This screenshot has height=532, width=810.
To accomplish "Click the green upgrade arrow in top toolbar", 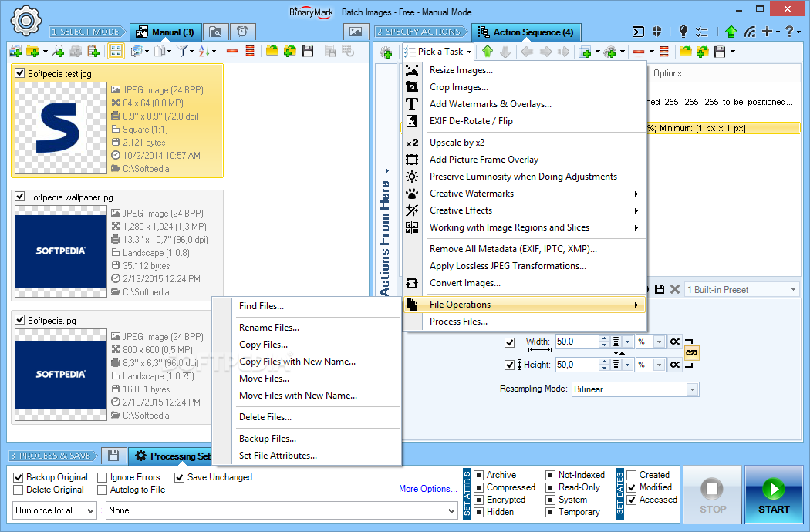I will pyautogui.click(x=731, y=32).
